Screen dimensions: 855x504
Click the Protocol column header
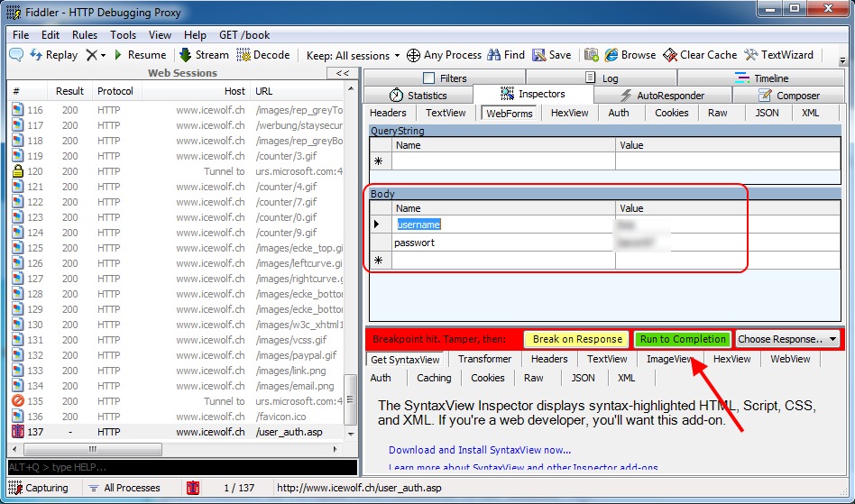point(115,91)
